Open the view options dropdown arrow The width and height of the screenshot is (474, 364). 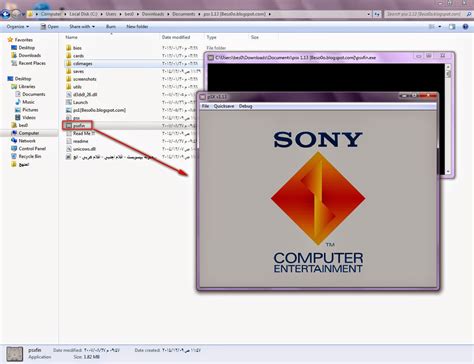440,27
